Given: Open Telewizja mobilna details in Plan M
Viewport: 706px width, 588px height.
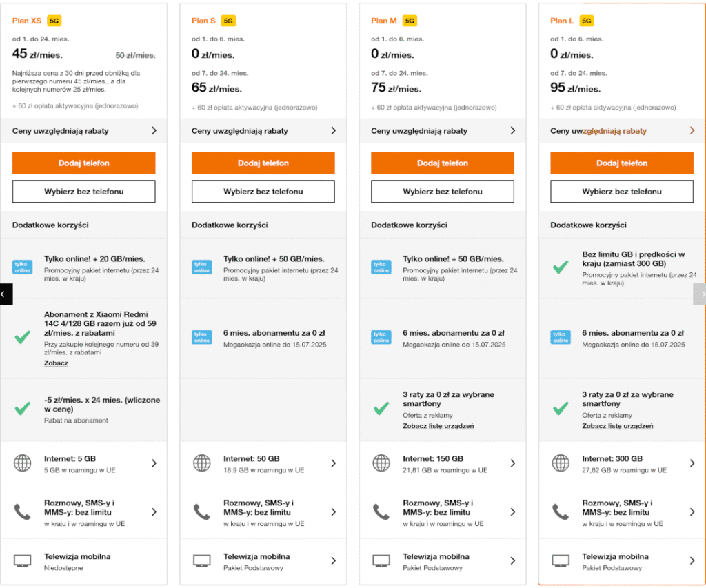Looking at the screenshot, I should [x=443, y=561].
